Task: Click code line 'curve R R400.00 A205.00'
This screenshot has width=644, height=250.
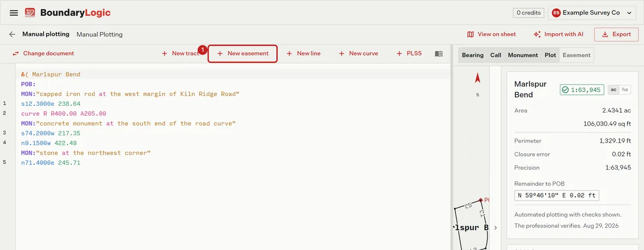Action: (x=64, y=114)
